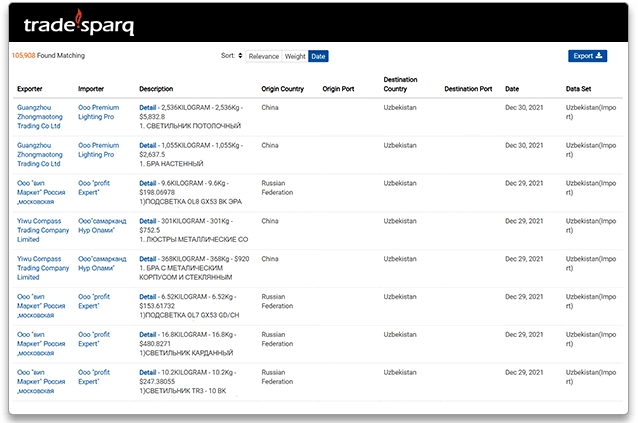This screenshot has width=638, height=423.
Task: Open Ooo Premium Lighting Pro importer, $2,637.5 row
Action: 98,150
